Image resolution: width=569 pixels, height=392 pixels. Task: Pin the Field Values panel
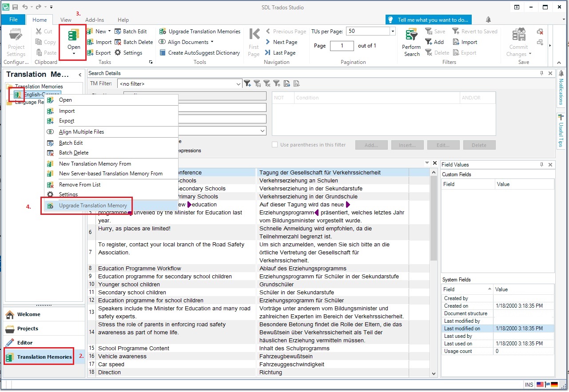[542, 165]
